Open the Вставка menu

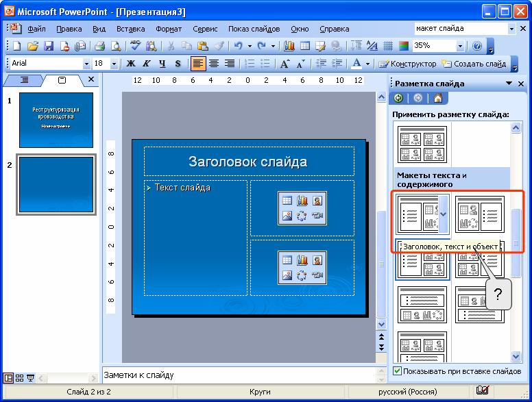click(131, 29)
